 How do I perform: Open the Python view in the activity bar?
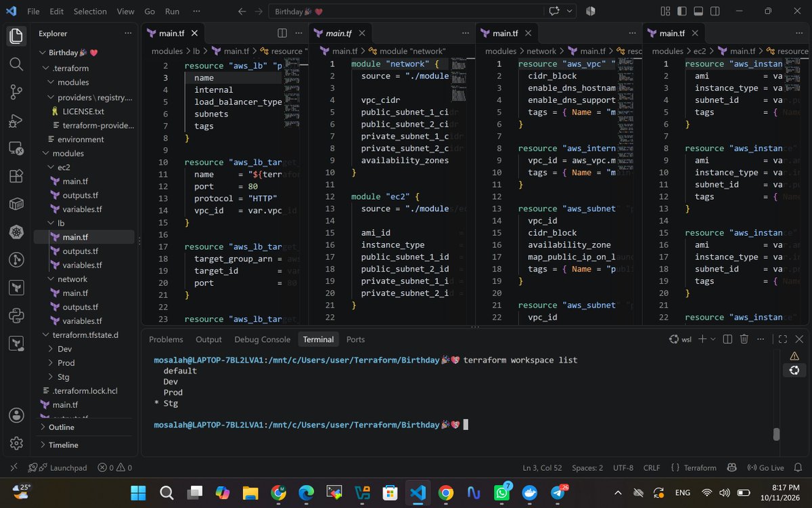pos(16,316)
